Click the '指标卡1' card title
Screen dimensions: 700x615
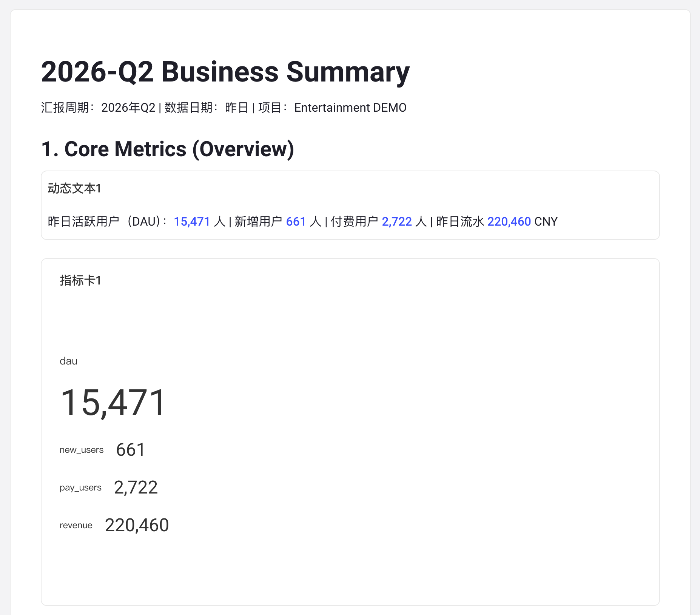click(x=80, y=280)
